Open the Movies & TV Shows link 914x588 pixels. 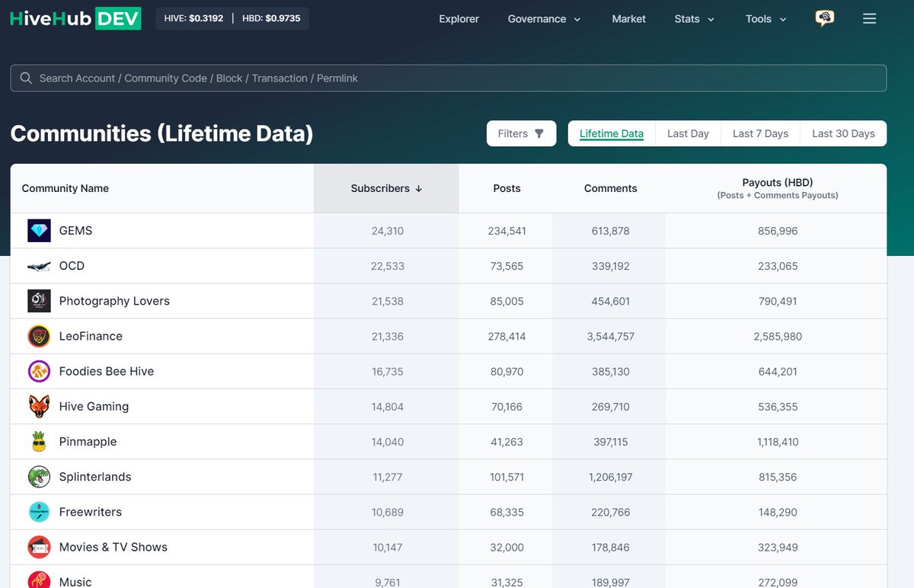tap(113, 547)
